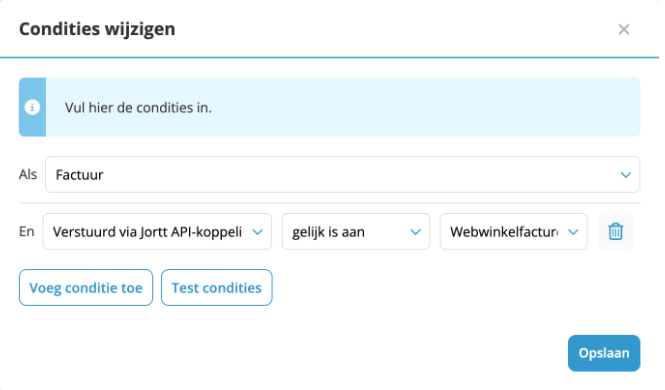Screen dimensions: 665x390
Task: Click Voeg conditie toe button
Action: 86,287
